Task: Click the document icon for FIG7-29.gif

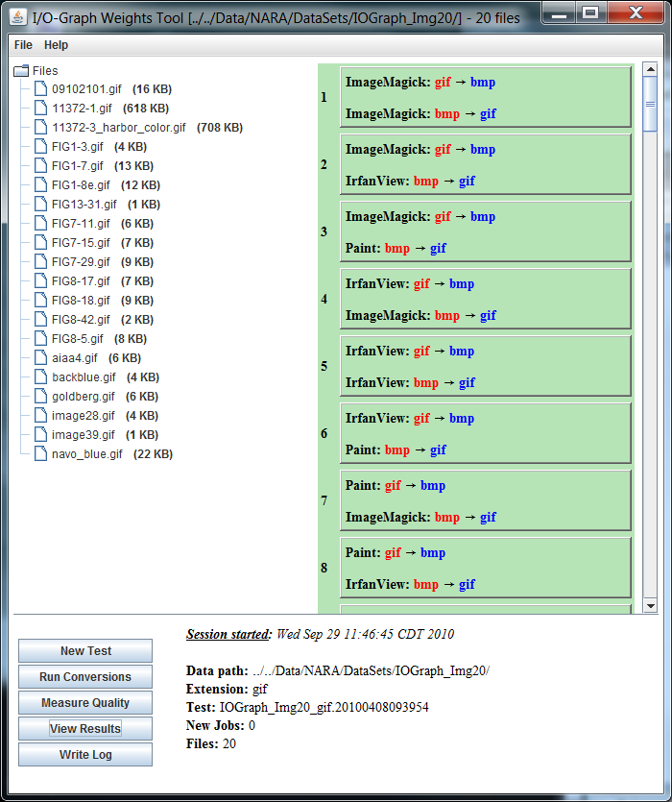Action: [41, 262]
